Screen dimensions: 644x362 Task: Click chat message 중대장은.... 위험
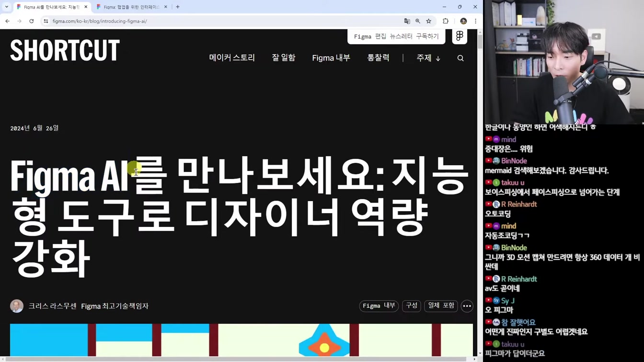[x=509, y=149]
